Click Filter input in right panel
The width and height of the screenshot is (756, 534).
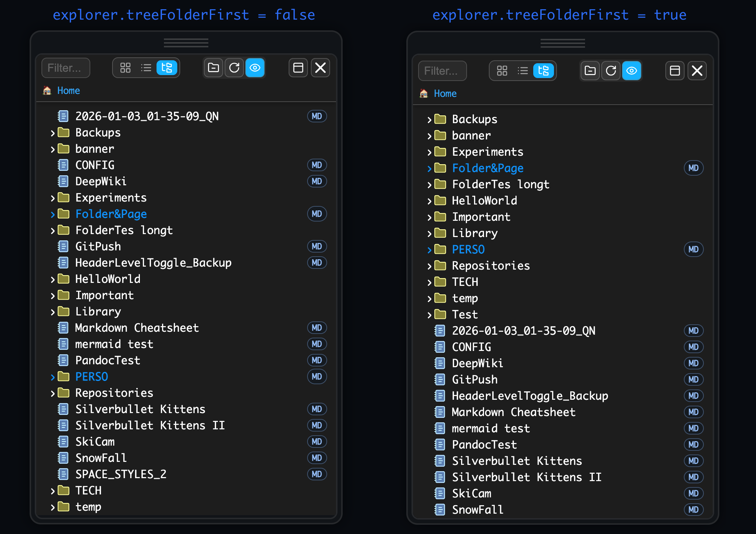coord(442,71)
